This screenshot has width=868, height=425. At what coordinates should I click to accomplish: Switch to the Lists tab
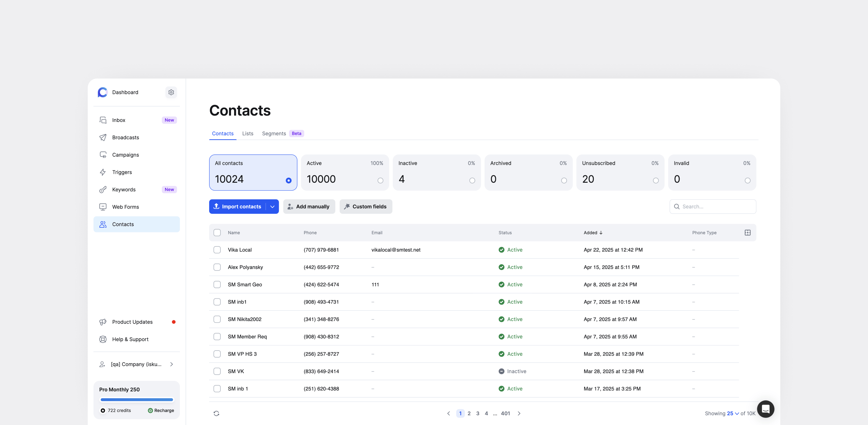click(x=248, y=134)
